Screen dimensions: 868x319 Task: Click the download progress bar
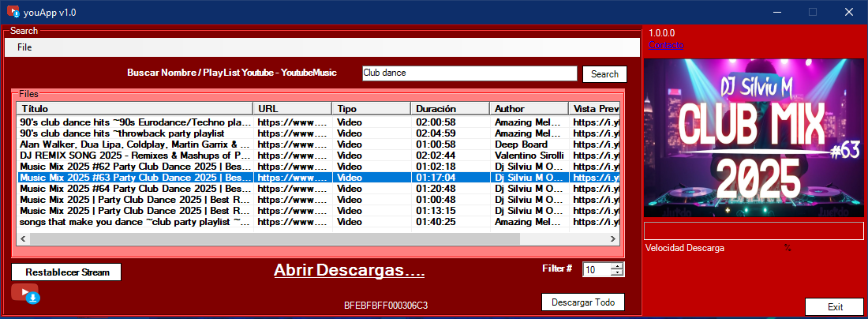point(754,231)
